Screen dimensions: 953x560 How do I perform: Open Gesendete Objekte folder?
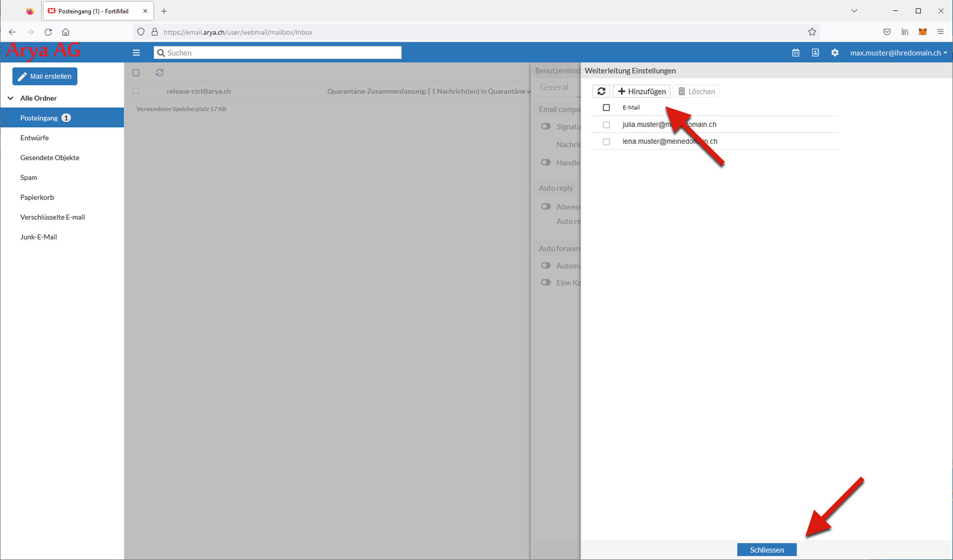[50, 158]
